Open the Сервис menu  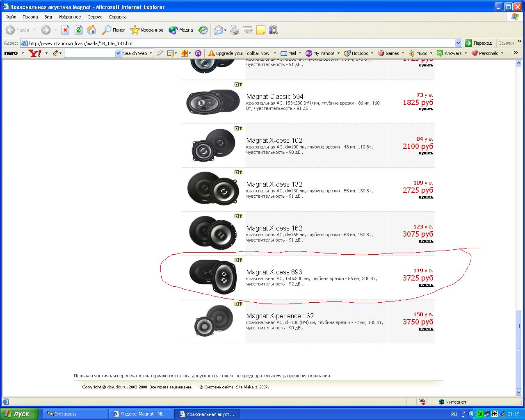click(x=95, y=17)
